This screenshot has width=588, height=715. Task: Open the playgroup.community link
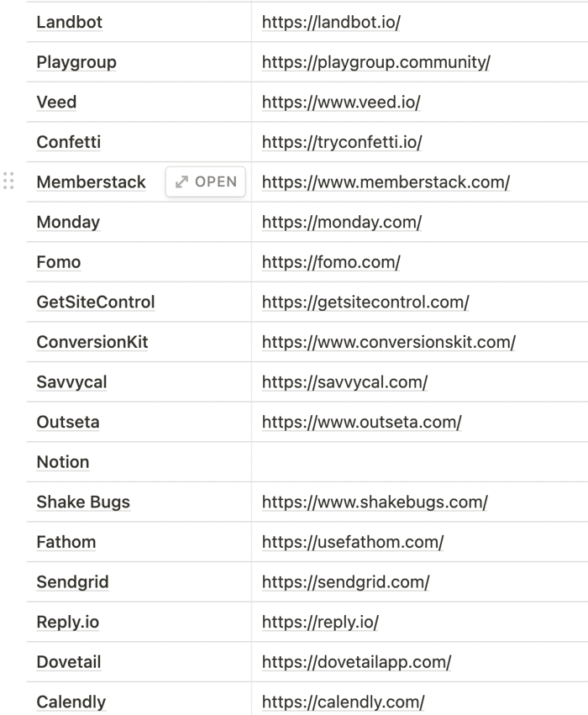(376, 62)
